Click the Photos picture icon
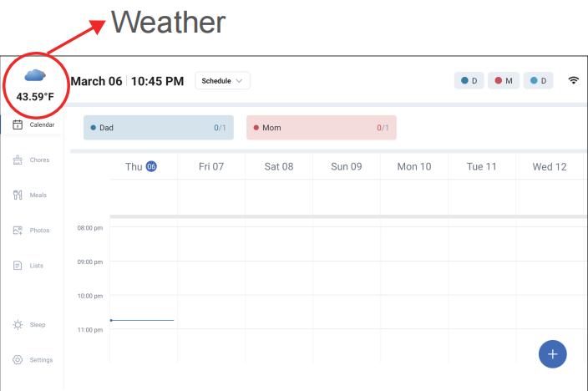Viewport: 588px width, 391px height. coord(18,231)
